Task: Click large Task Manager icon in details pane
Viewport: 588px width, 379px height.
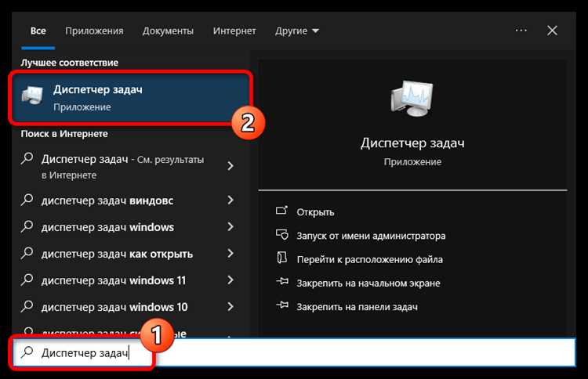Action: (412, 99)
